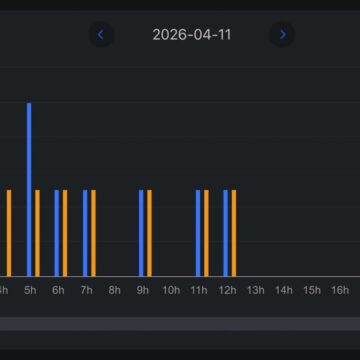Screen dimensions: 360x360
Task: Click the 12h axis label
Action: pyautogui.click(x=227, y=290)
